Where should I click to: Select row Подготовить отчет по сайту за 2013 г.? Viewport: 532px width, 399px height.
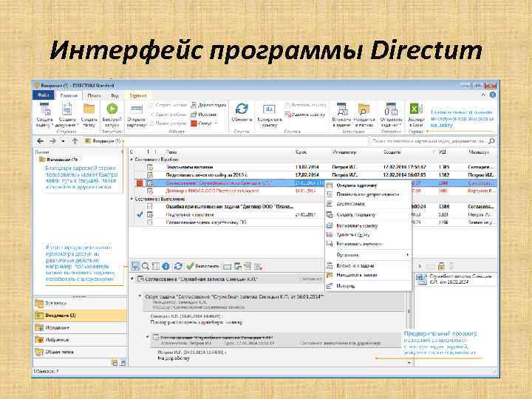(312, 174)
